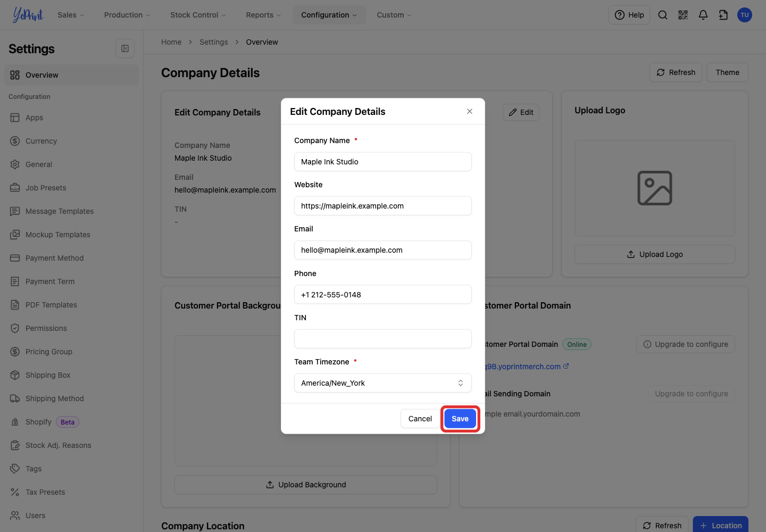Expand the Reports menu

tap(263, 15)
